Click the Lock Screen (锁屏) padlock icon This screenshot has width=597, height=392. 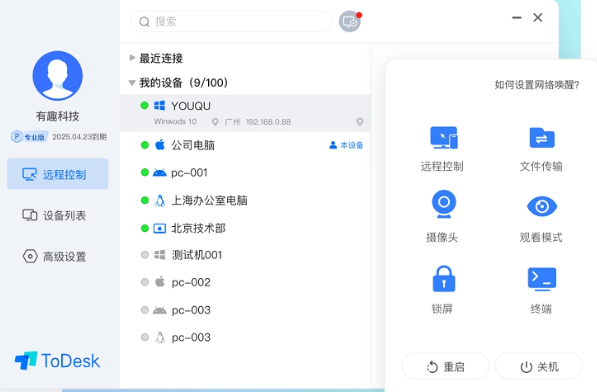(444, 279)
